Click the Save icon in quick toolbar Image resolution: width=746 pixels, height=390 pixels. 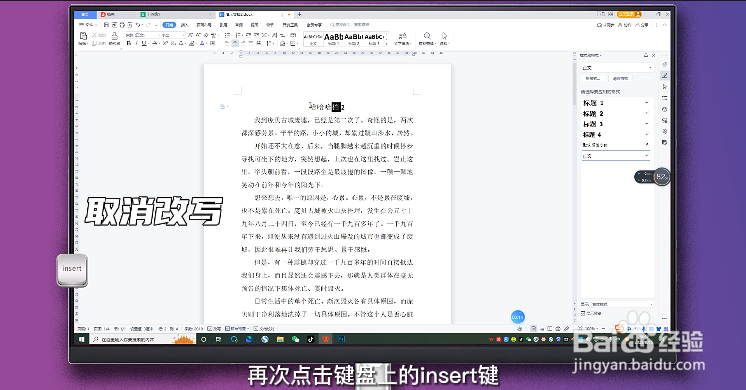click(x=106, y=25)
